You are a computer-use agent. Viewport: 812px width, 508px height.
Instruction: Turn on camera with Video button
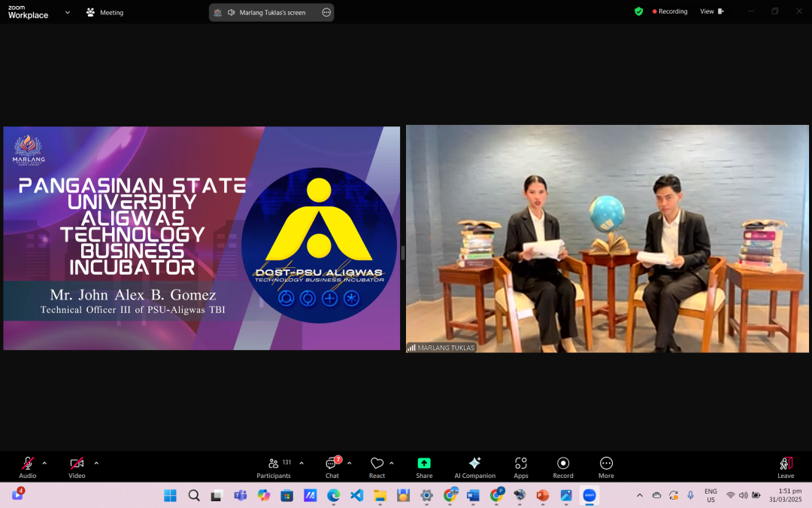point(77,467)
